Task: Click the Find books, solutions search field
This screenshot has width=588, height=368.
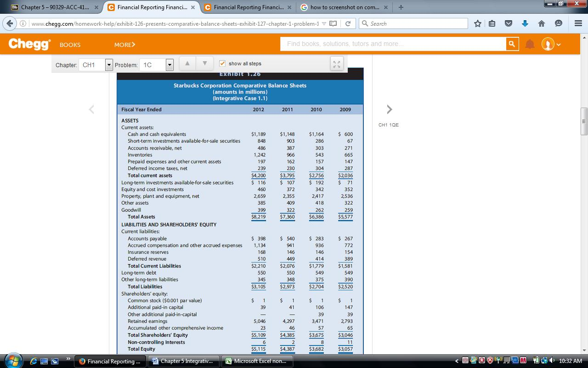Action: pyautogui.click(x=393, y=44)
